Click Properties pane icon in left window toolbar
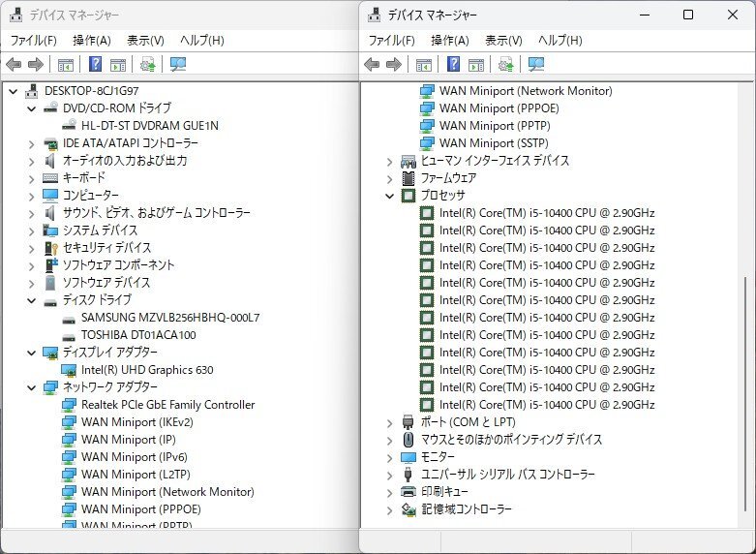 coord(118,64)
